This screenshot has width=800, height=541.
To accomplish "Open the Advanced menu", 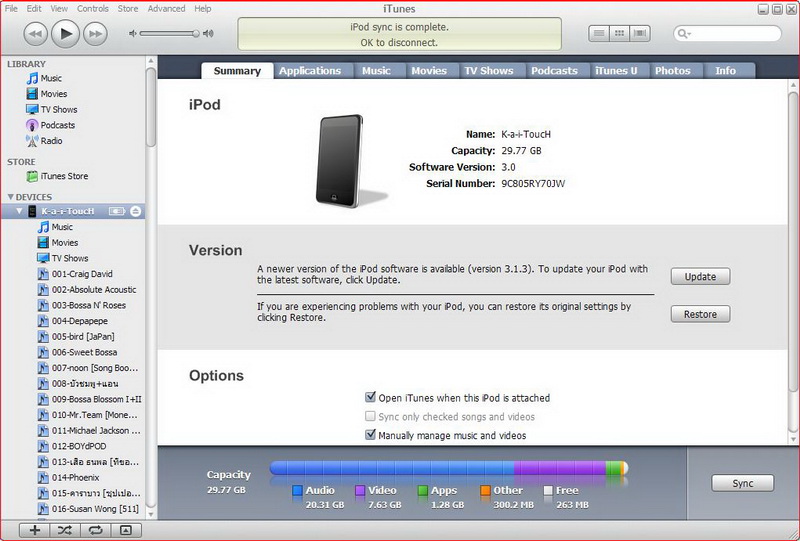I will tap(166, 8).
